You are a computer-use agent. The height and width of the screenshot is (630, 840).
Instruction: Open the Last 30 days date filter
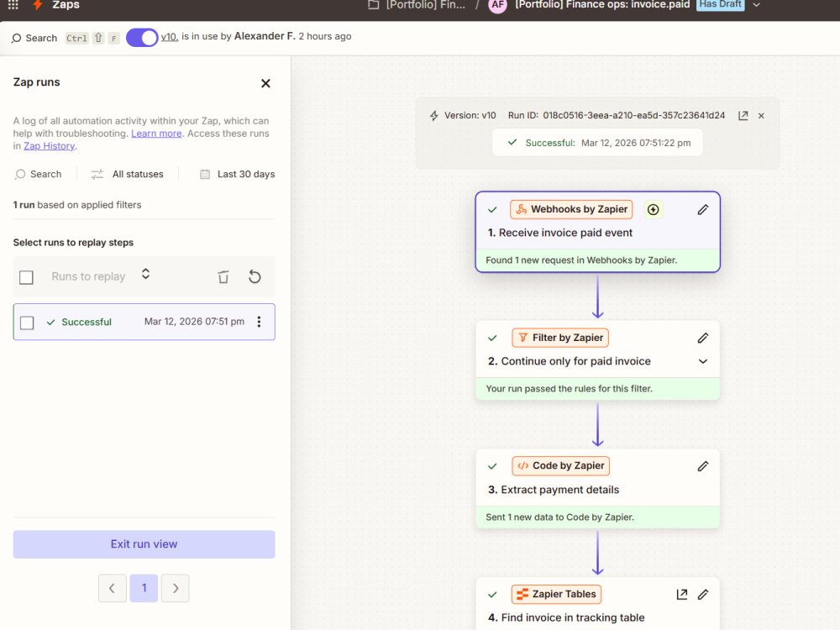pos(238,174)
